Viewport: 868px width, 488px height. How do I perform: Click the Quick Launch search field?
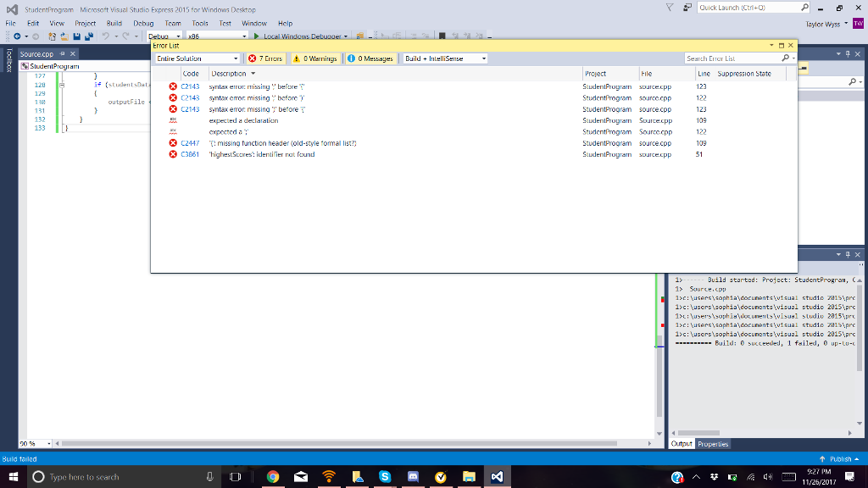tap(748, 8)
